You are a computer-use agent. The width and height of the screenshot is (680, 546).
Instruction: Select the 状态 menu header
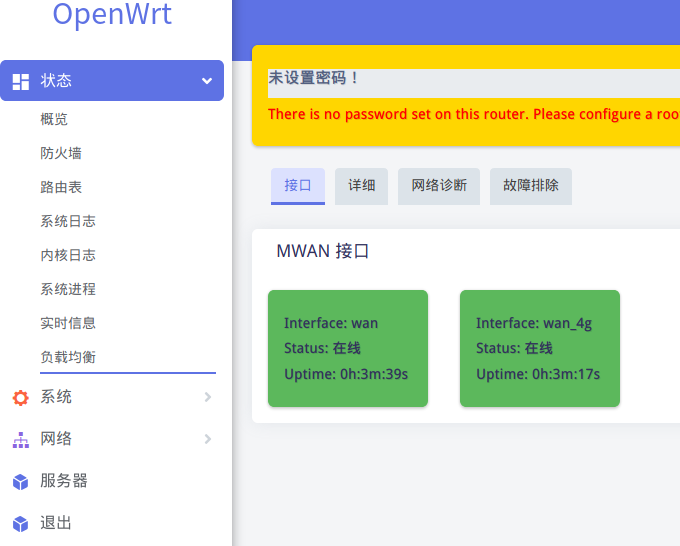tap(112, 81)
